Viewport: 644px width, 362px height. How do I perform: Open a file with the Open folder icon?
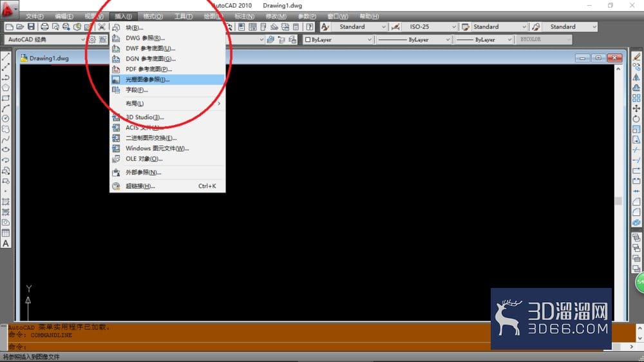tap(20, 27)
